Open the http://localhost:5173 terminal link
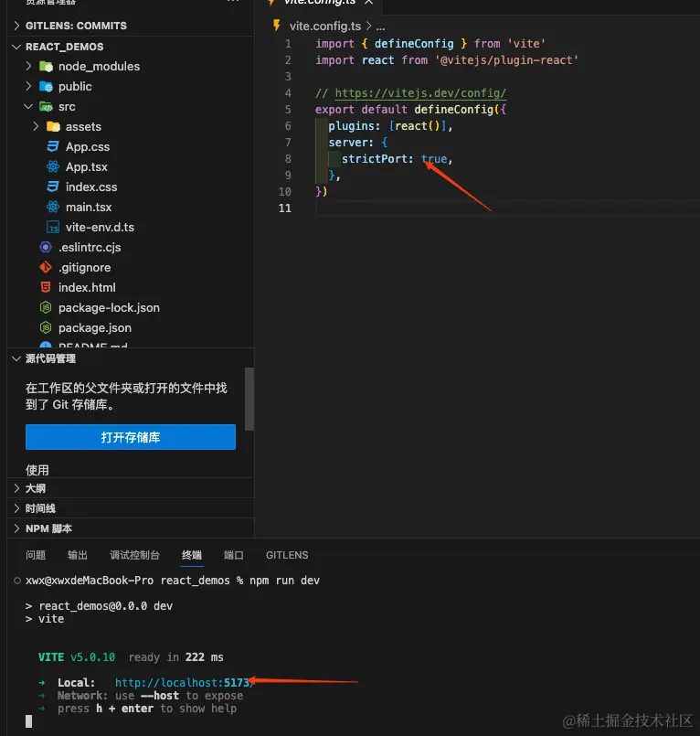Viewport: 700px width, 736px height. click(184, 682)
